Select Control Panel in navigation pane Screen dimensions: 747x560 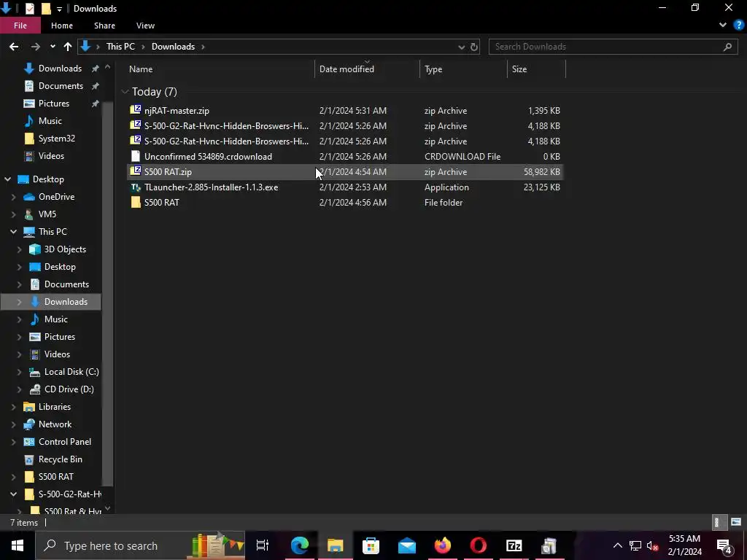65,442
